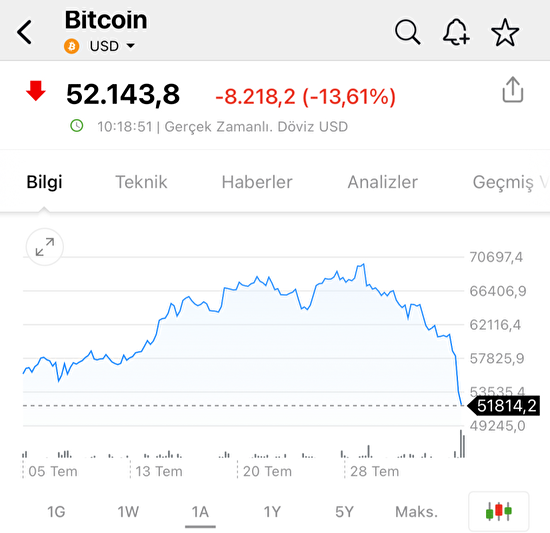Expand the chart to fullscreen

coord(45,247)
